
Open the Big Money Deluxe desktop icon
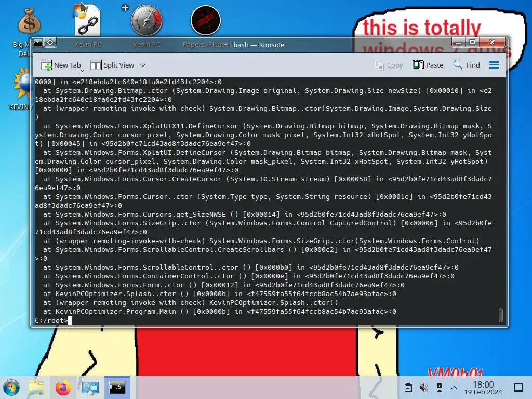pyautogui.click(x=29, y=22)
